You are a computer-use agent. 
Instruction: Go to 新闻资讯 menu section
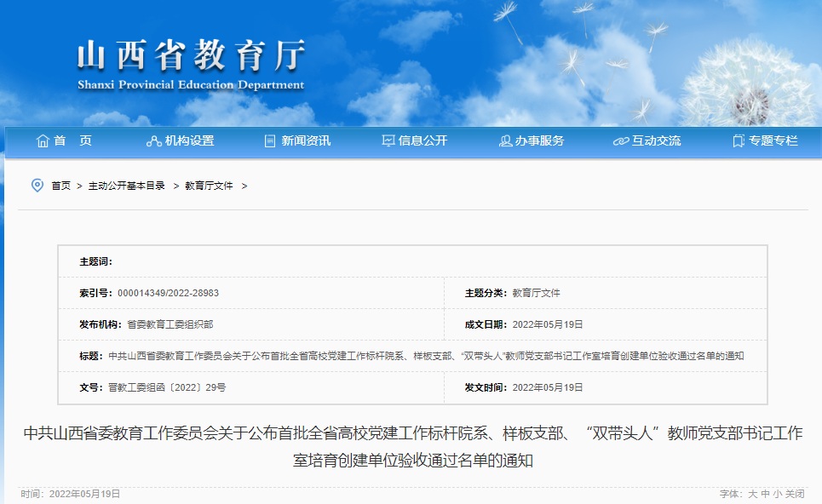[306, 141]
